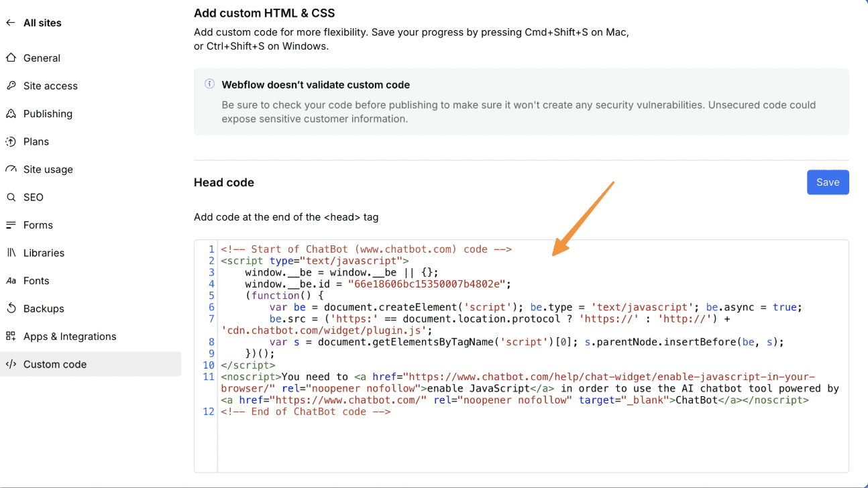Click the info icon in Webflow notice

209,84
